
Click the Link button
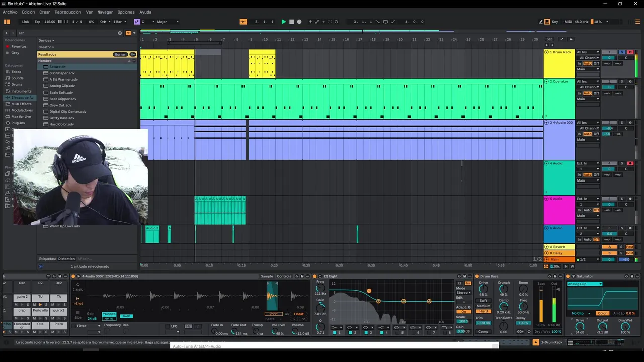pyautogui.click(x=25, y=22)
